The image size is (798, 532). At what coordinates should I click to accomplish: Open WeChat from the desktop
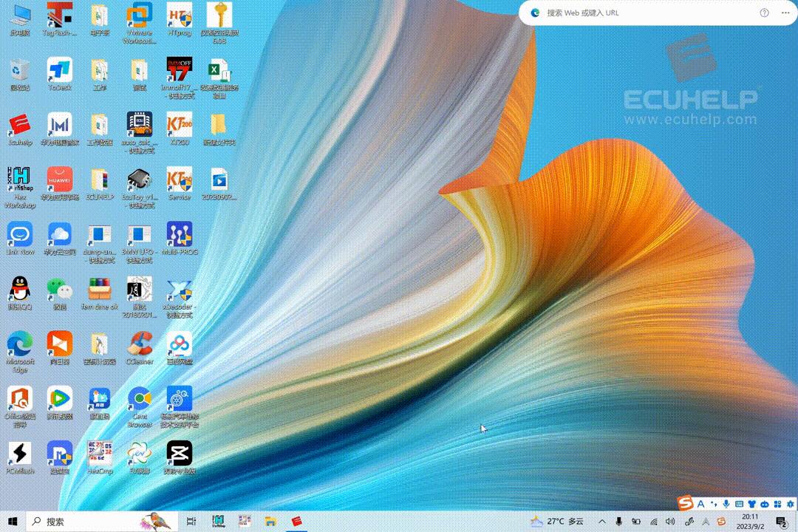click(x=60, y=288)
